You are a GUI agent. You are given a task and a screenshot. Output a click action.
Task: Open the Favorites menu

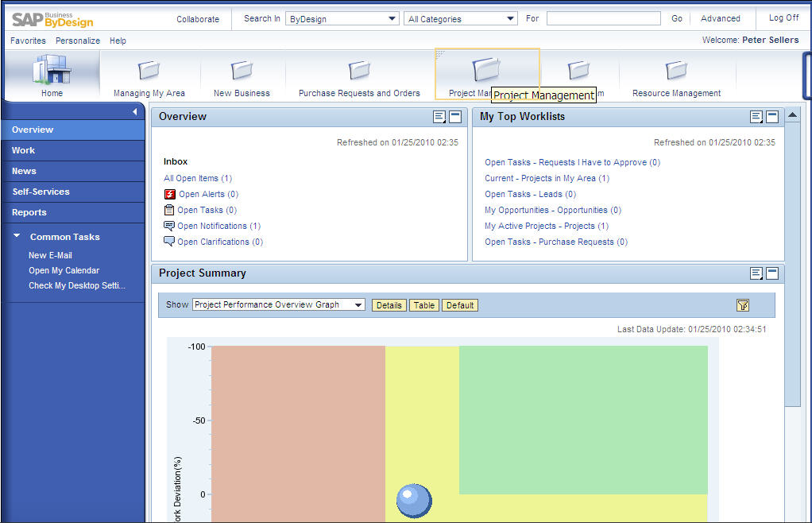point(28,41)
